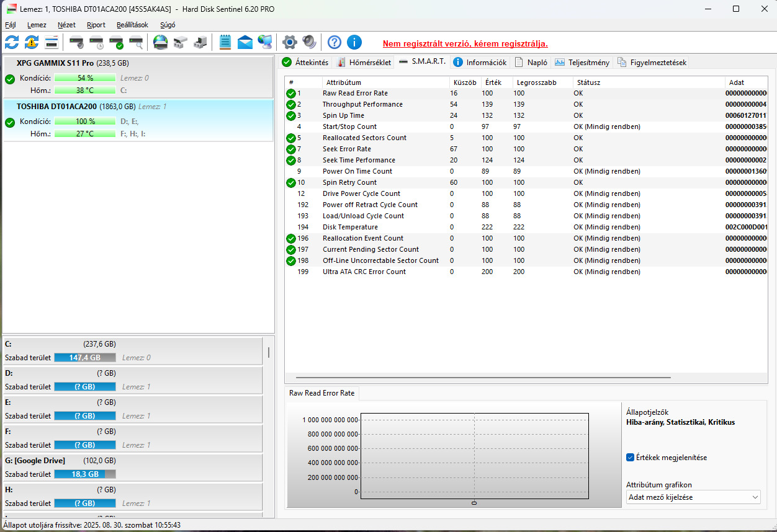777x532 pixels.
Task: Click the disk with magnifier icon
Action: (136, 42)
